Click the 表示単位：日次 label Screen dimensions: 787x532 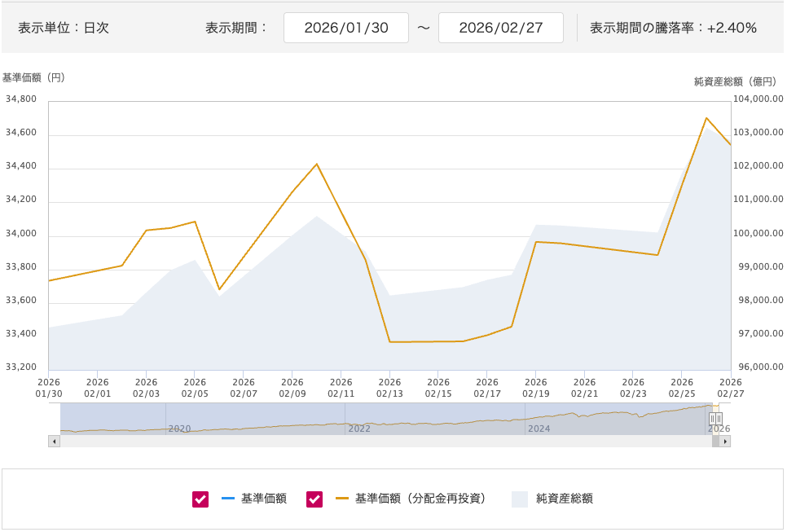click(x=64, y=28)
